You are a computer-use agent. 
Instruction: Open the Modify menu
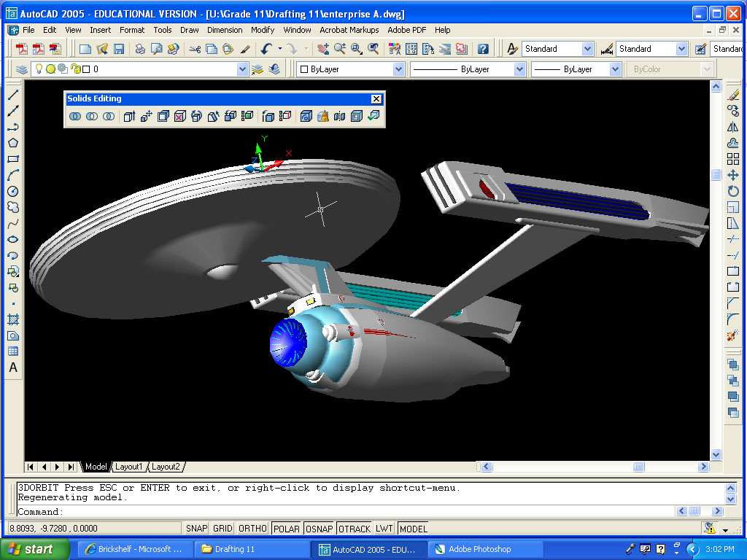pos(263,30)
